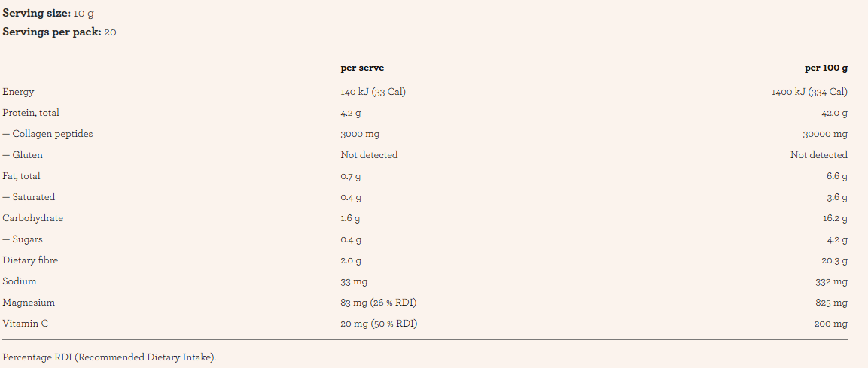Click the Servings per pack label
The image size is (868, 368).
tap(51, 32)
